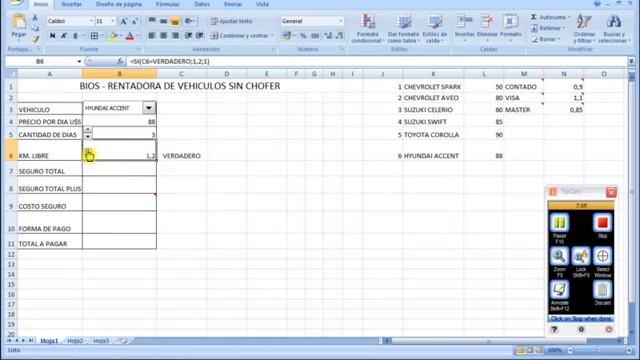Decrease font size with the small A icon
The height and width of the screenshot is (360, 640).
point(135,21)
